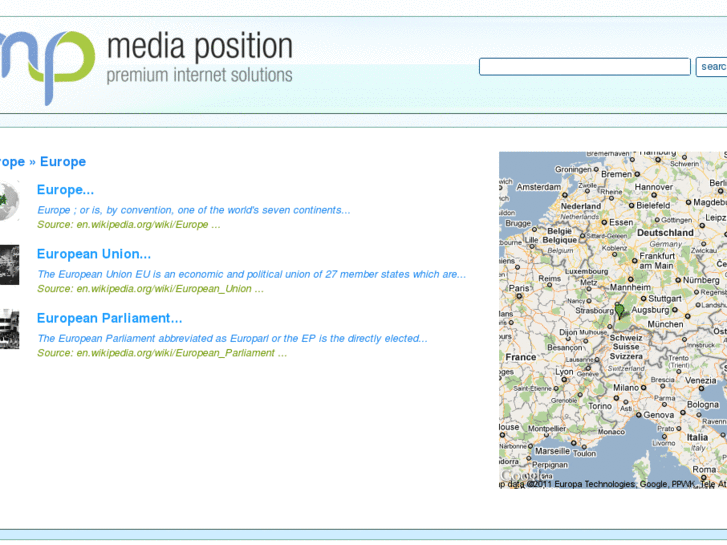Click Amsterdam on the map
Viewport: 727px width, 545px height.
click(539, 187)
